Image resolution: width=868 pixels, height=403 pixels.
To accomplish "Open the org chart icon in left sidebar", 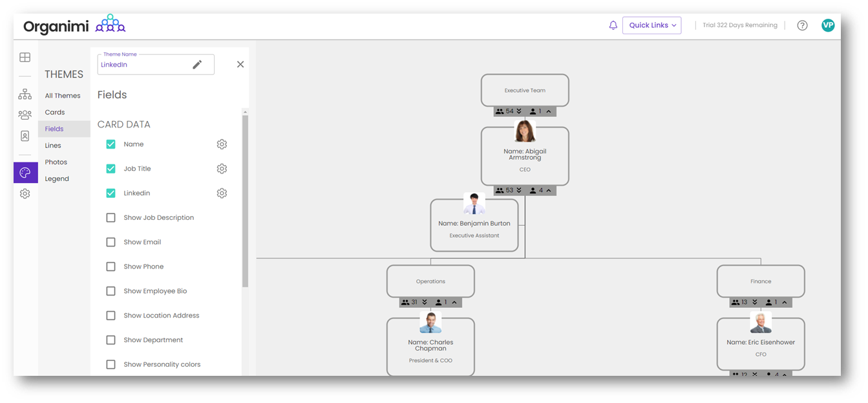I will click(25, 94).
